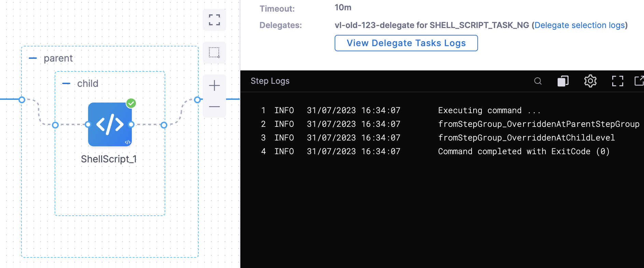Click the fit-to-screen icon on canvas controls

point(214,20)
